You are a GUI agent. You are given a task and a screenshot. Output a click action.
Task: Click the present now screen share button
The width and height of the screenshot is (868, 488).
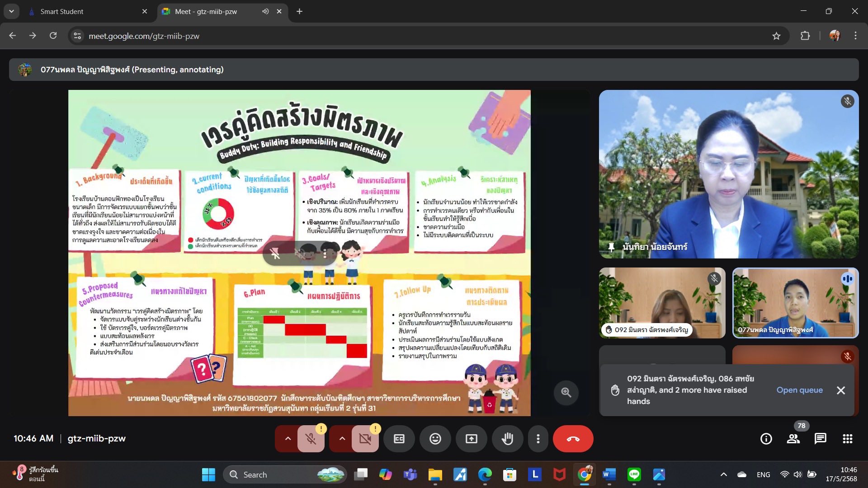472,439
